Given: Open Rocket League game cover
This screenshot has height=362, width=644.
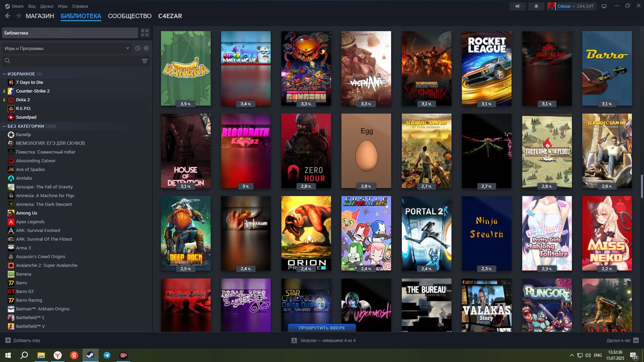Looking at the screenshot, I should [487, 68].
